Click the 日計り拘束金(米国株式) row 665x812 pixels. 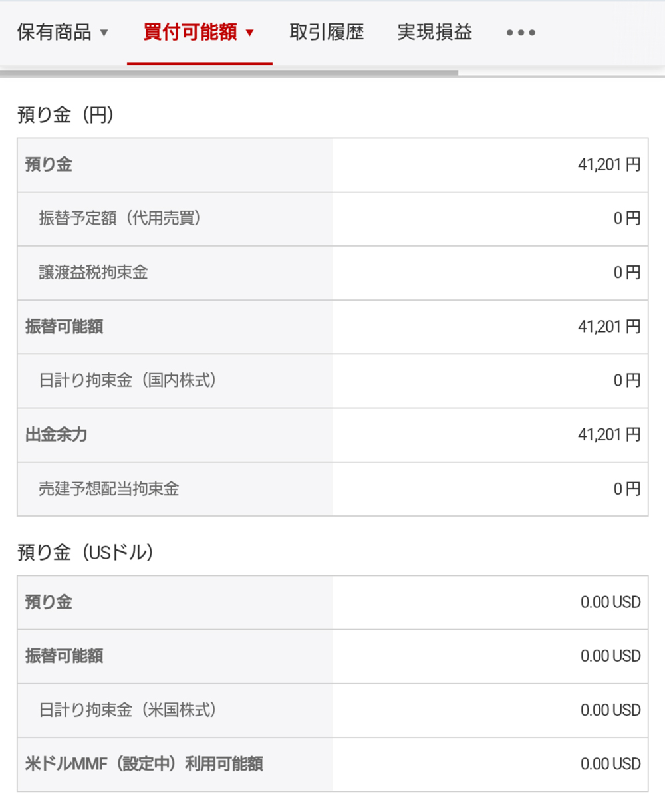point(332,710)
